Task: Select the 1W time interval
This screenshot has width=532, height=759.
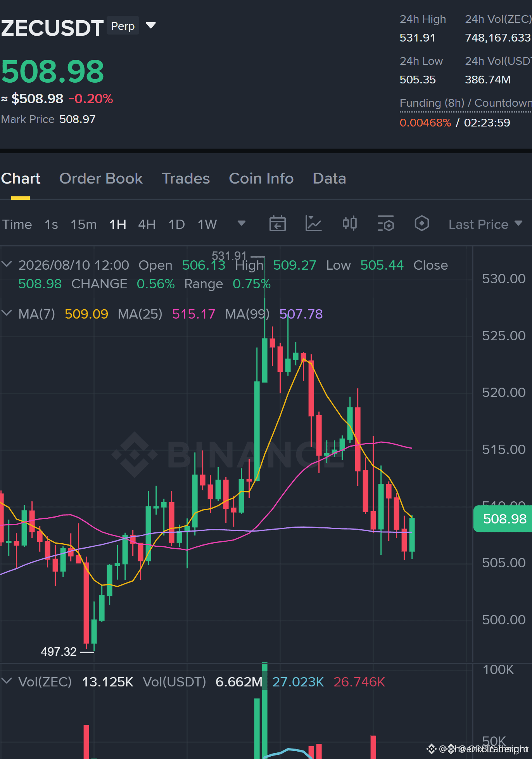Action: (x=207, y=224)
